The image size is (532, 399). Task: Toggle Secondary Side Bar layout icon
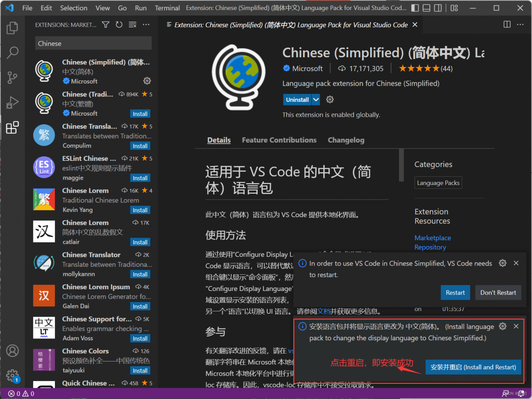point(438,8)
